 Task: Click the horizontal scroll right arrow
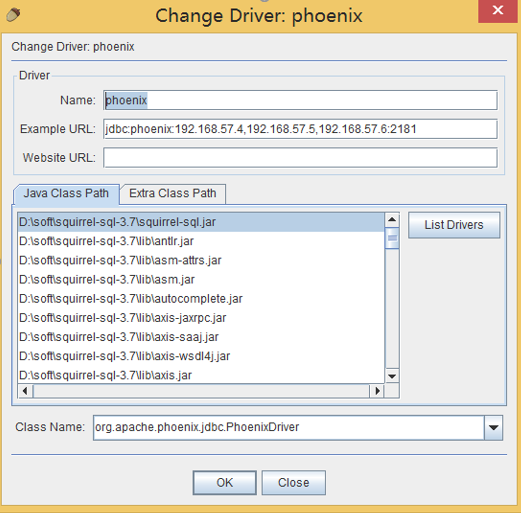pyautogui.click(x=377, y=391)
